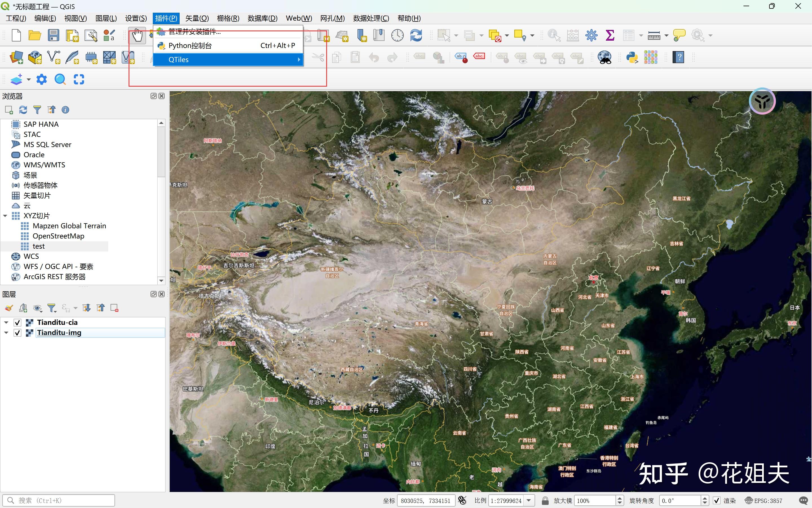
Task: Expand the Tianditu-img layer node
Action: 6,333
